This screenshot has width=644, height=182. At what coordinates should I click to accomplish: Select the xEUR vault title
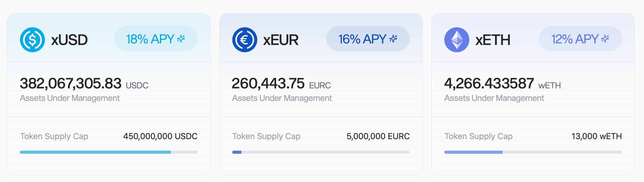[x=281, y=40]
